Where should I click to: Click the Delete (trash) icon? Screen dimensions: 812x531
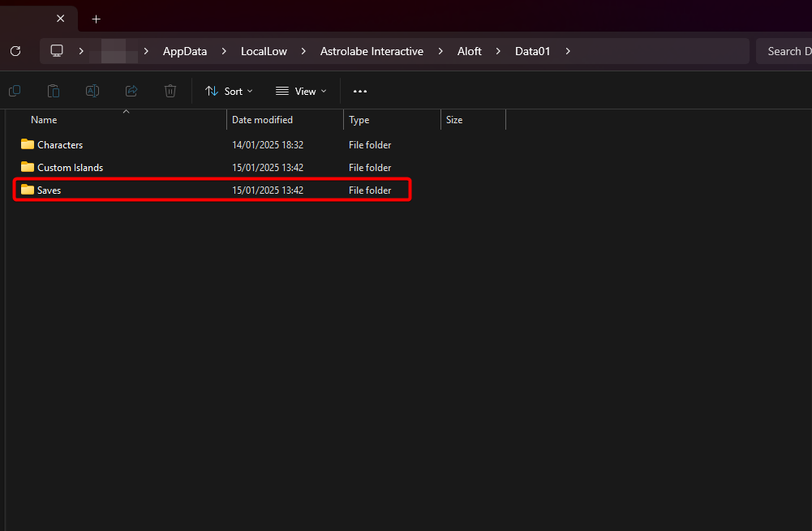click(x=170, y=91)
